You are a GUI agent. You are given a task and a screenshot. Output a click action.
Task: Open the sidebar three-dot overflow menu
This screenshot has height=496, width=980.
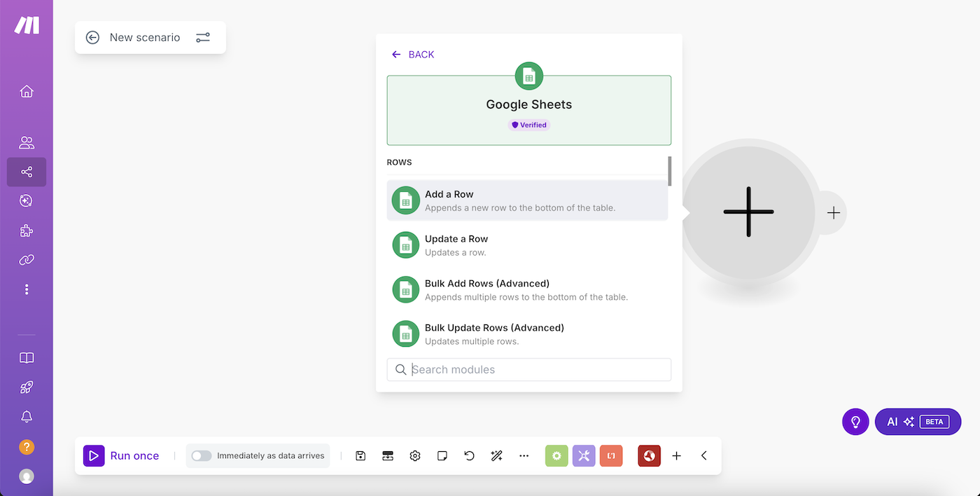point(27,289)
